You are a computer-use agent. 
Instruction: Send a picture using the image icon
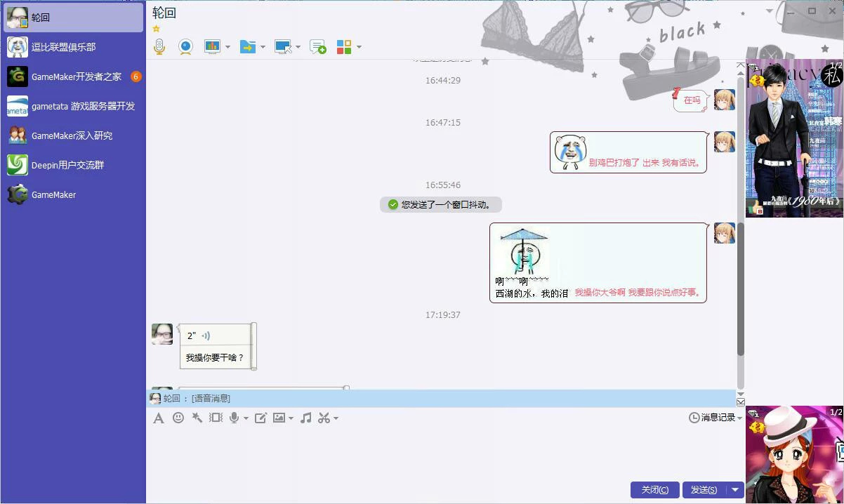pos(279,418)
